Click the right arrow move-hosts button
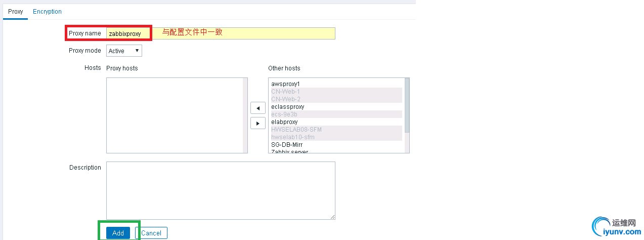 pyautogui.click(x=258, y=123)
